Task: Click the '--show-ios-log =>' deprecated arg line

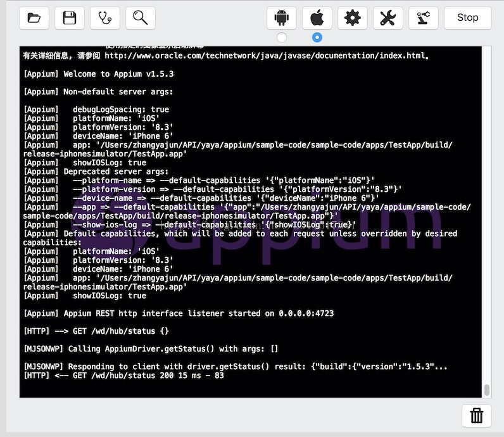Action: (189, 225)
